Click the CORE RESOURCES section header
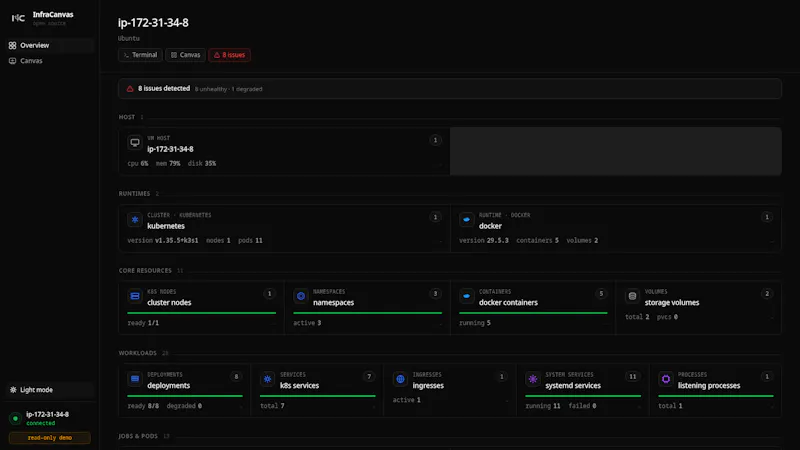This screenshot has height=450, width=800. pos(145,270)
